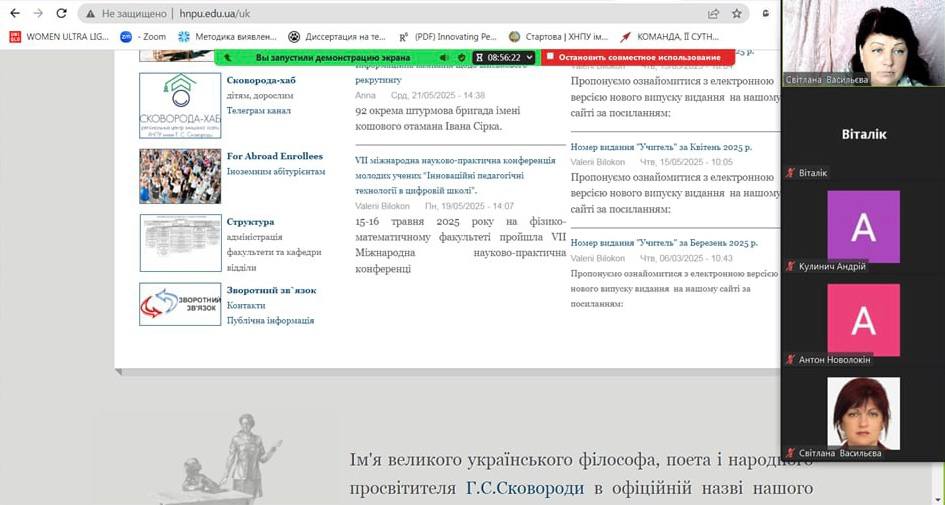Viewport: 945px width, 505px height.
Task: Click the shield icon on Zoom sharing bar
Action: coord(461,58)
